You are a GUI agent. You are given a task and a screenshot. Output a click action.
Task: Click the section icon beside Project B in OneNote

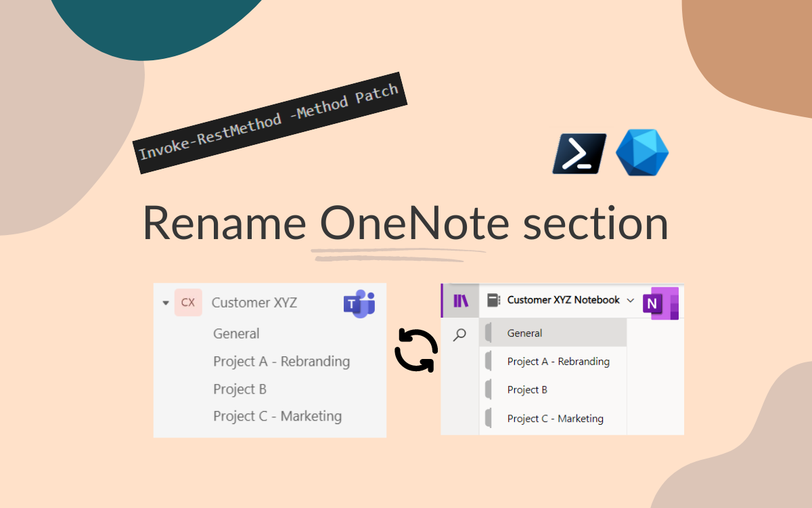[488, 389]
